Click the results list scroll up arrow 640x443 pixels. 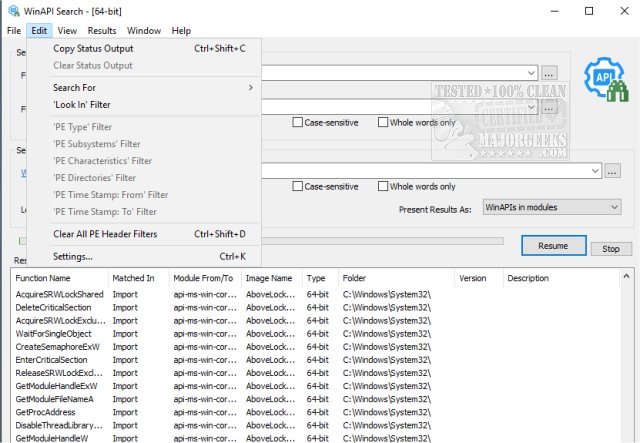(x=627, y=276)
